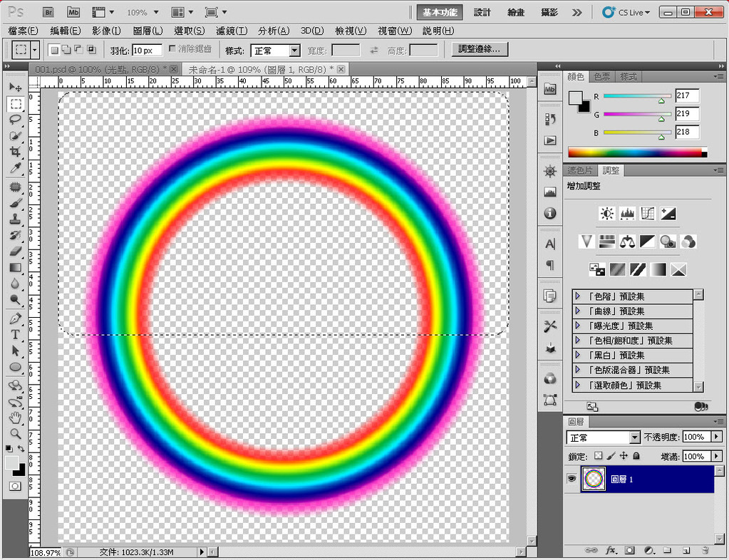Toggle the 消除鋸齒 checkbox
Viewport: 729px width, 560px height.
(172, 50)
